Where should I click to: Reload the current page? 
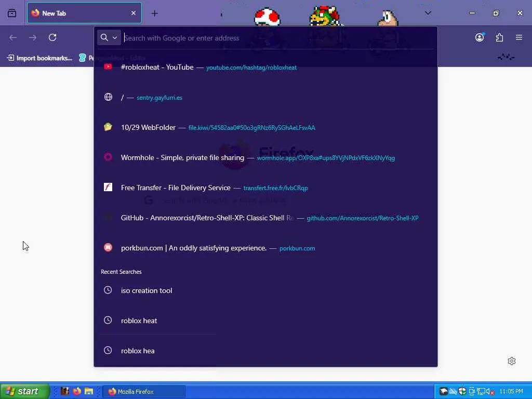coord(52,37)
